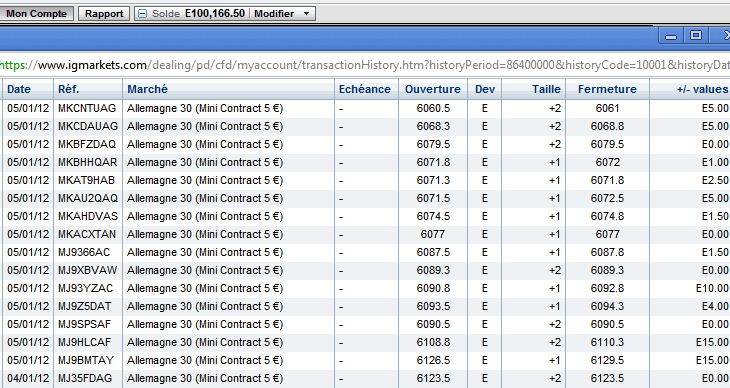This screenshot has width=730, height=388.
Task: Select reference MKCDAUAG
Action: pos(88,126)
